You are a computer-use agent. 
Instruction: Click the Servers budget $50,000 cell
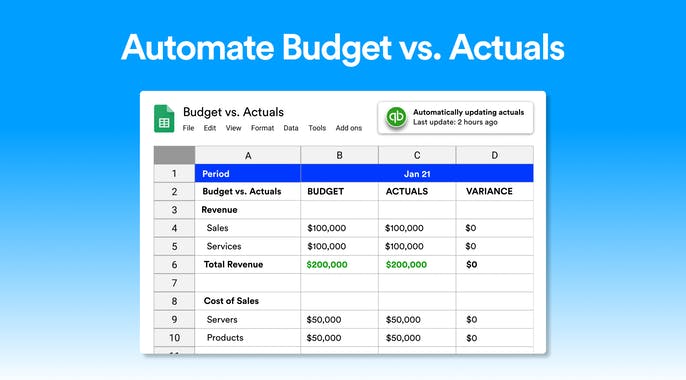coord(340,320)
